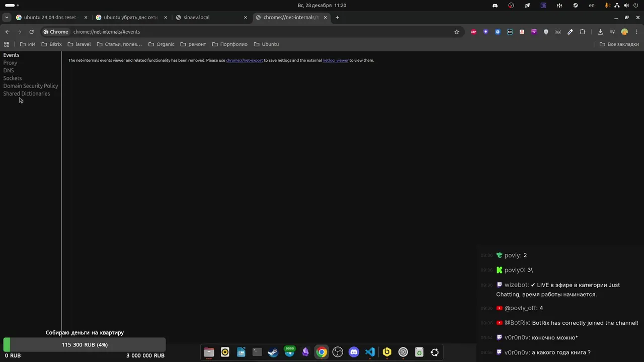
Task: Open Visual Studio Code from the dock
Action: (x=370, y=352)
